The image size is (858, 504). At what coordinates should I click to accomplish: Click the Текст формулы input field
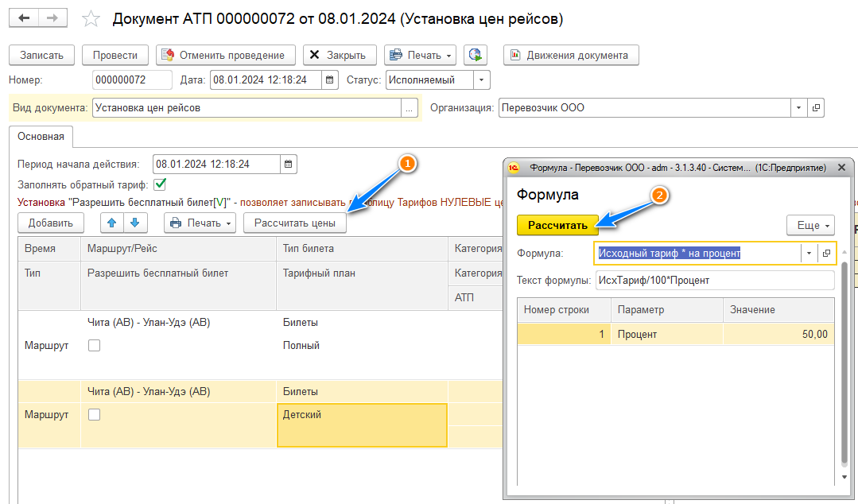pyautogui.click(x=716, y=280)
